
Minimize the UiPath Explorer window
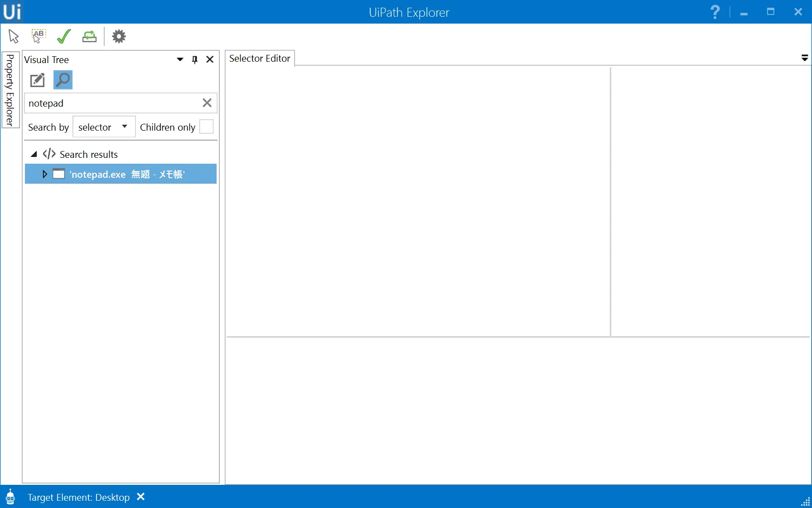coord(744,14)
